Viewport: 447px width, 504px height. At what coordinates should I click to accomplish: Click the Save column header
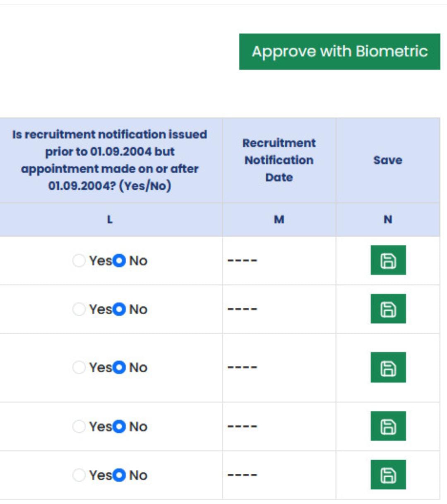pos(387,160)
